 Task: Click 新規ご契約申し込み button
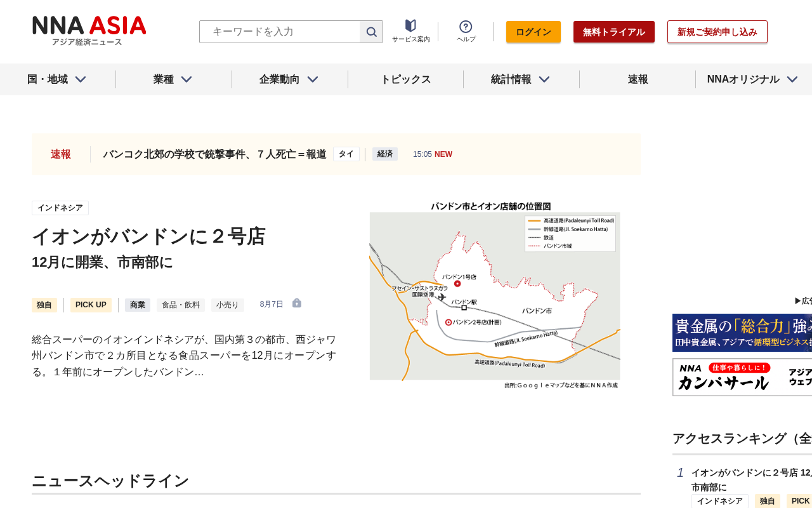click(x=717, y=32)
